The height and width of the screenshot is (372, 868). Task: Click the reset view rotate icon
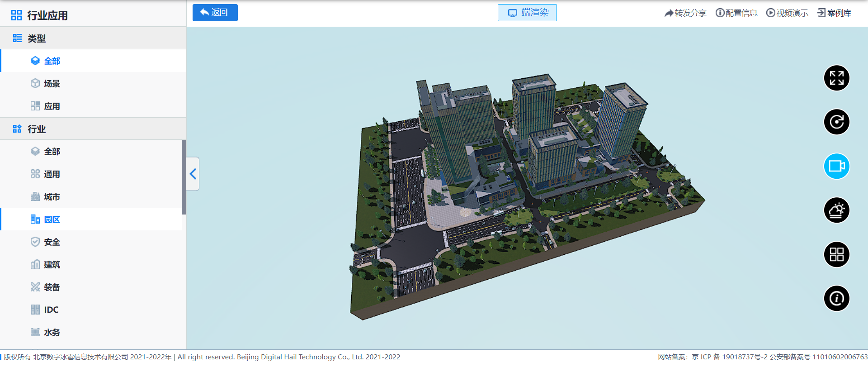coord(836,122)
